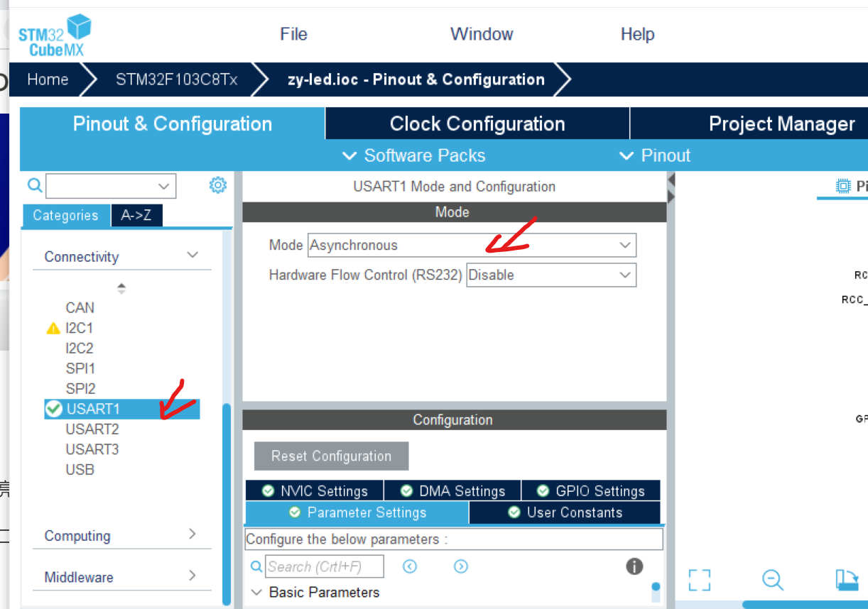Screen dimensions: 868x609
Task: Click the rotate view icon in pinout toolbar
Action: pos(847,580)
